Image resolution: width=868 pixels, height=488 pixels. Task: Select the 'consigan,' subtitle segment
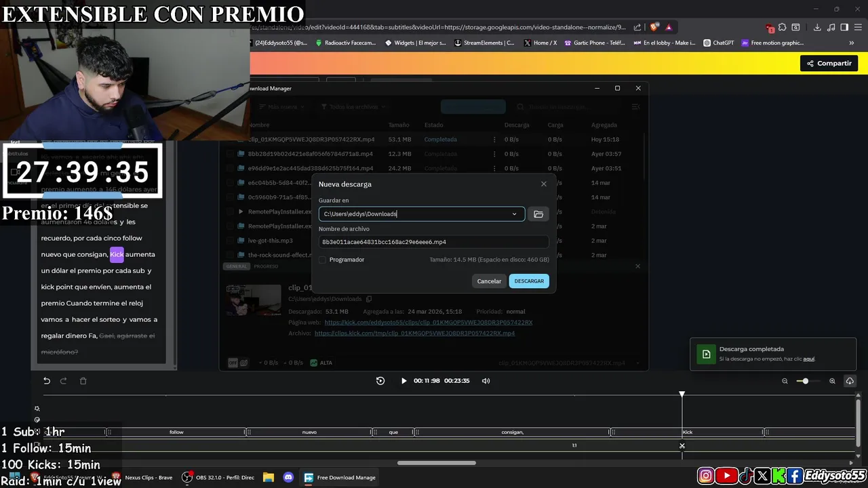coord(513,432)
